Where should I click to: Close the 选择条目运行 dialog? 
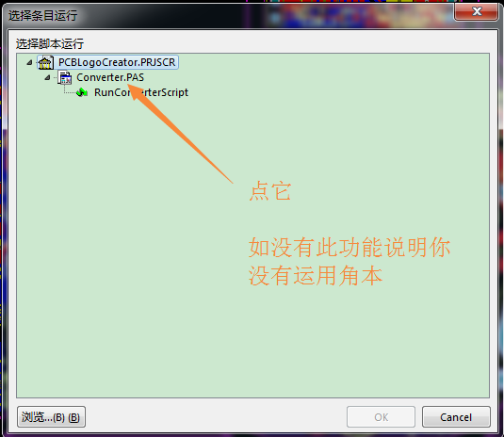click(477, 11)
